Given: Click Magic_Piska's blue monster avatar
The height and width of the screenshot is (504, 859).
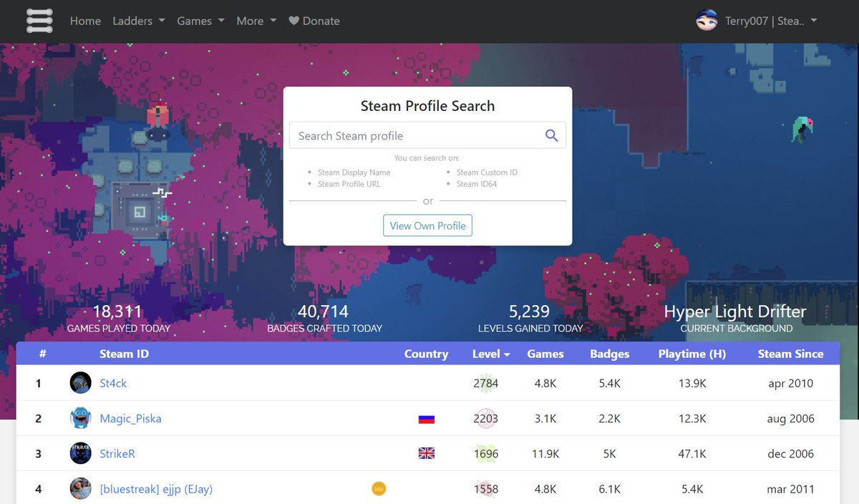Looking at the screenshot, I should [x=81, y=418].
